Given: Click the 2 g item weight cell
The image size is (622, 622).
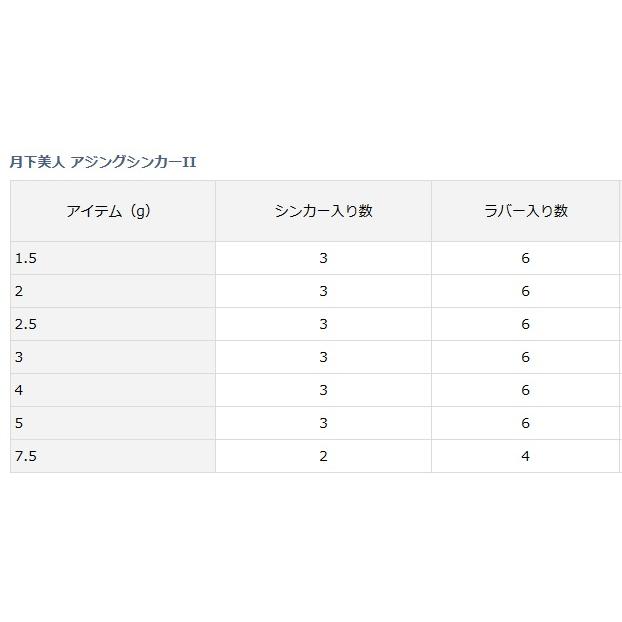Looking at the screenshot, I should coord(20,291).
